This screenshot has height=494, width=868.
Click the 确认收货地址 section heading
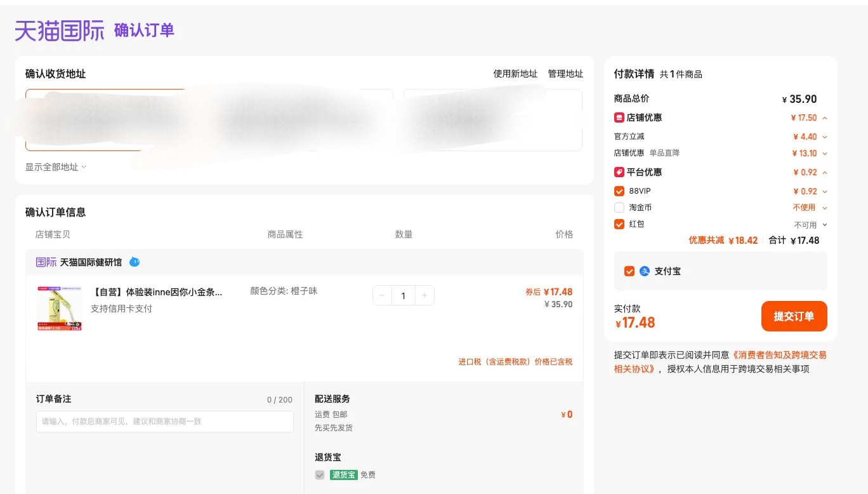55,74
